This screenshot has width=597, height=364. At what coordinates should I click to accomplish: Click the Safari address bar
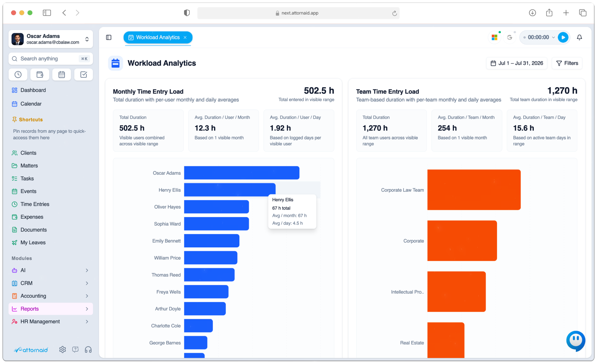point(298,13)
